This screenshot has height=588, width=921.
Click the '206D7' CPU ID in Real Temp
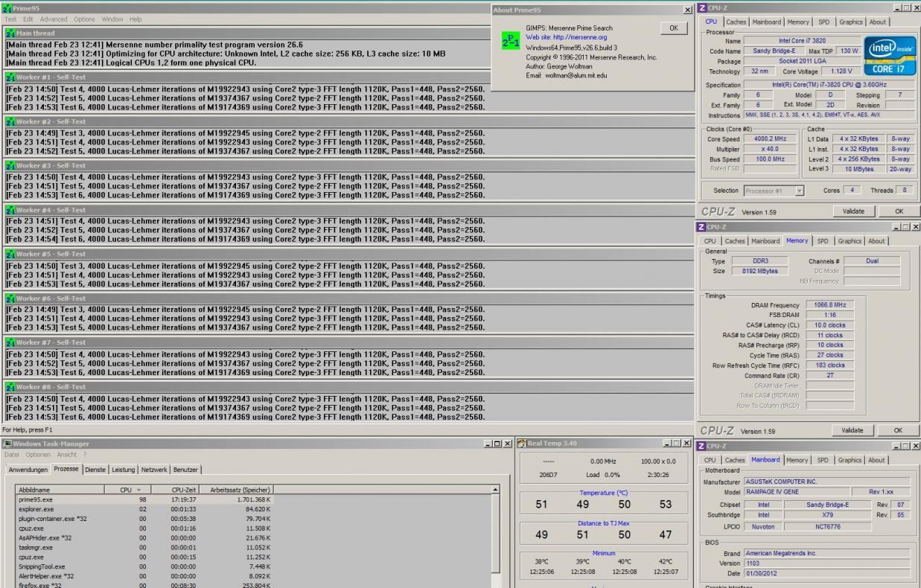pos(547,474)
